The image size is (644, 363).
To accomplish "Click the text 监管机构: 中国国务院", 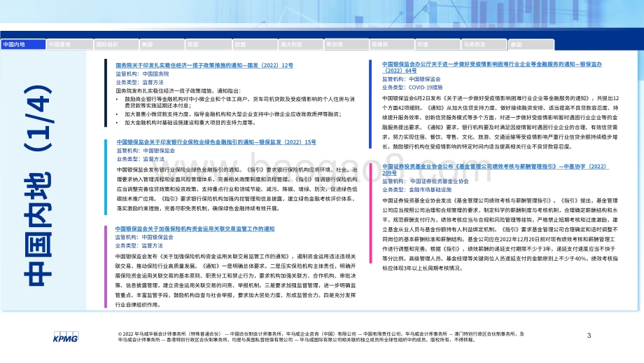I will 142,74.
